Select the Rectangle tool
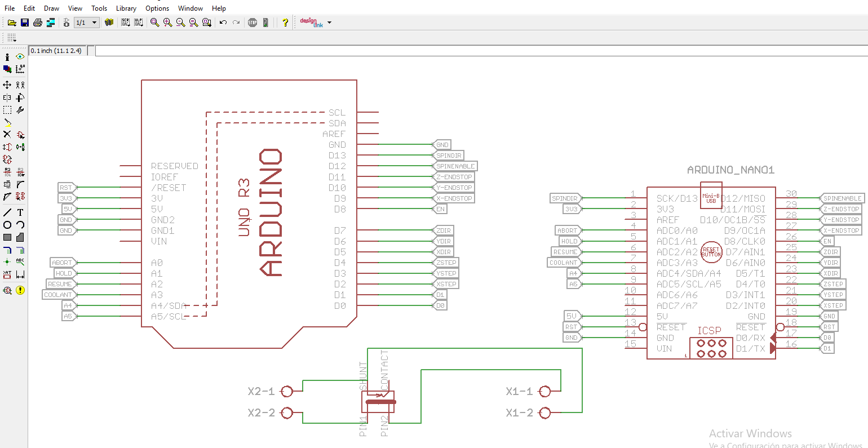This screenshot has height=448, width=868. (x=7, y=237)
